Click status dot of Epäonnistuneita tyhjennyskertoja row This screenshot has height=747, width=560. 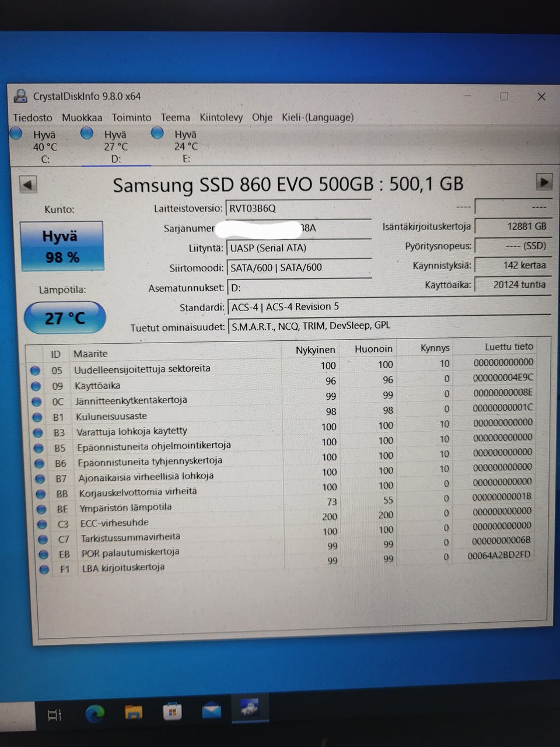point(39,463)
